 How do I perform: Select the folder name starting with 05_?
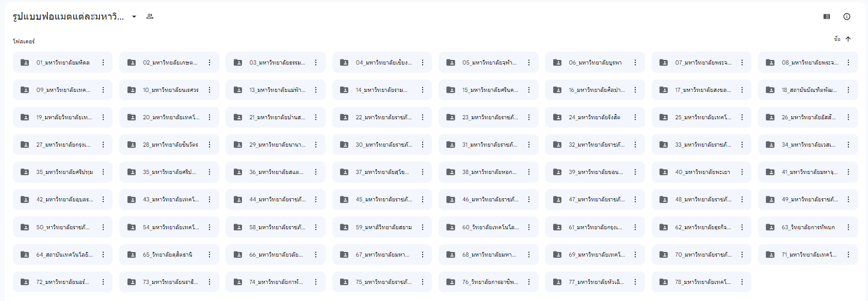[490, 62]
